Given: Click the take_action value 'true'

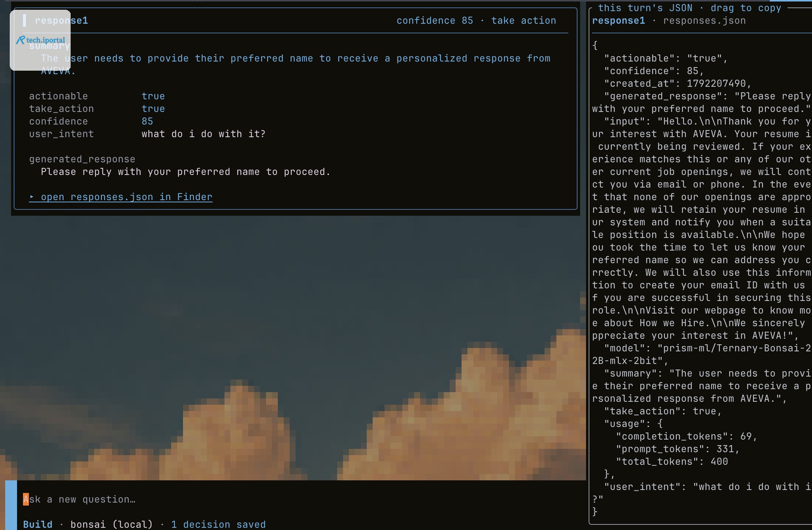Looking at the screenshot, I should 153,109.
